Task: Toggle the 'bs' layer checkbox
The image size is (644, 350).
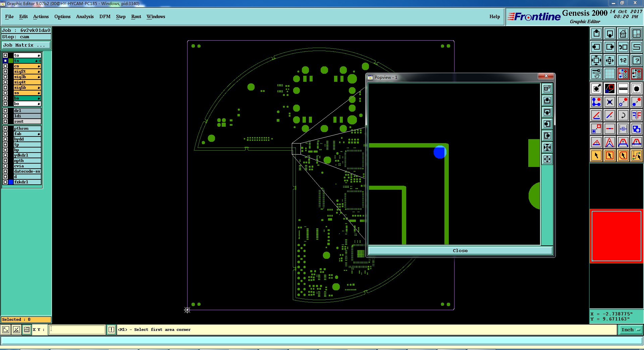Action: [5, 98]
